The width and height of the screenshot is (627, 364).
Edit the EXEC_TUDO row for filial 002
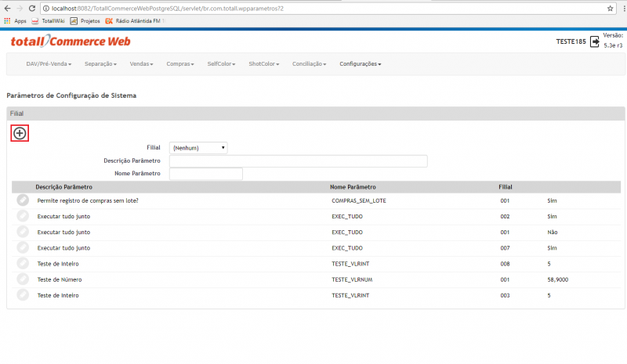tap(23, 216)
